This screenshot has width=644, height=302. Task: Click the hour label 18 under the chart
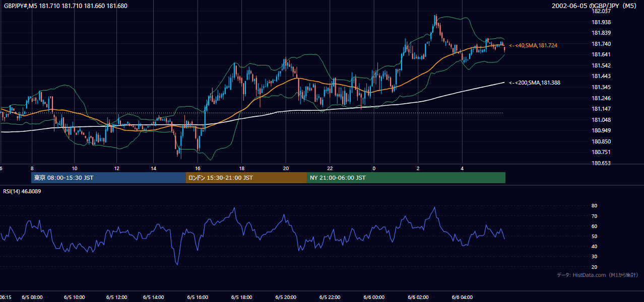(x=242, y=168)
